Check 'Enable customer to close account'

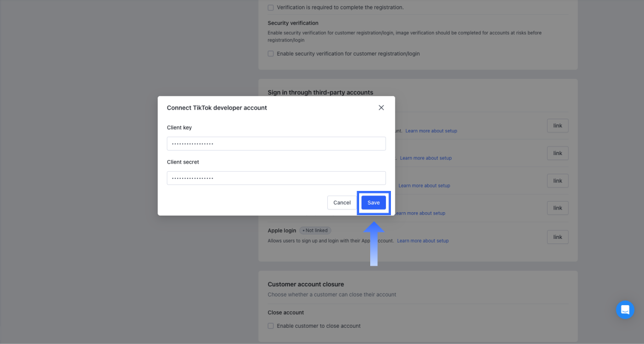(271, 326)
